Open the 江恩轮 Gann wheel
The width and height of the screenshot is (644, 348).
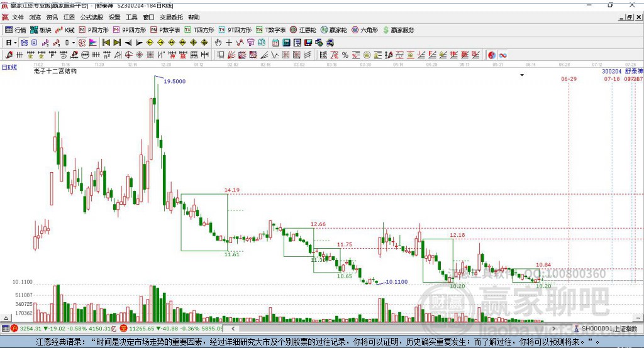[x=303, y=30]
